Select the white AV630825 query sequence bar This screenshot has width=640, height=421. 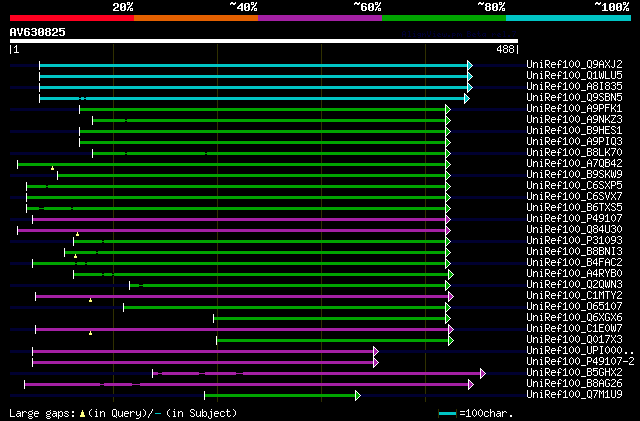click(264, 41)
